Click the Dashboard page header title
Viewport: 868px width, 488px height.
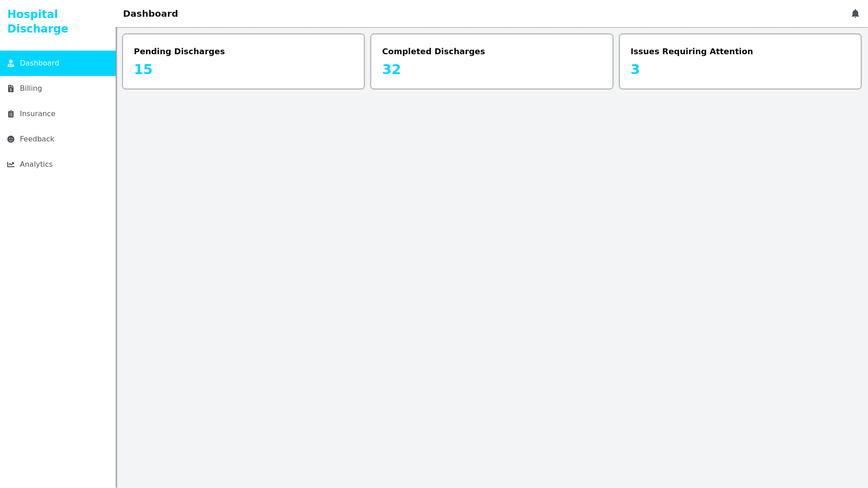click(150, 14)
